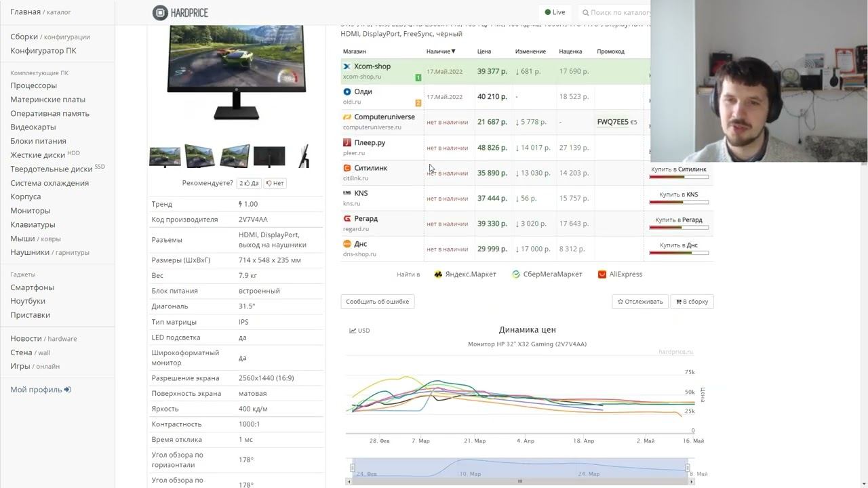868x488 pixels.
Task: Click the chart range left handle
Action: pyautogui.click(x=353, y=468)
